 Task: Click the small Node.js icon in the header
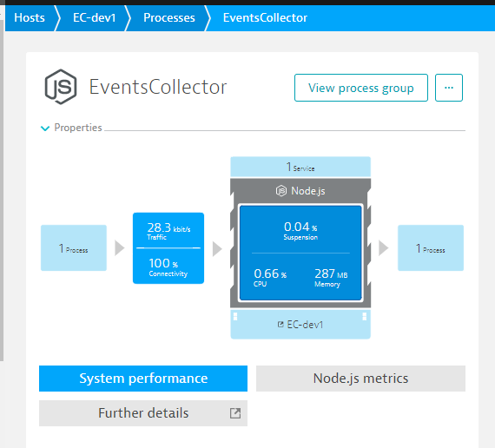pyautogui.click(x=281, y=191)
